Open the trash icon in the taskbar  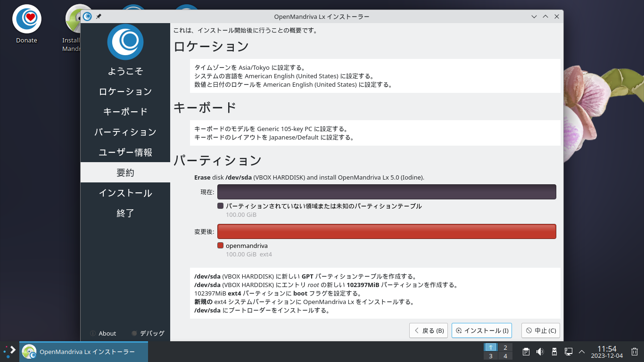click(635, 352)
